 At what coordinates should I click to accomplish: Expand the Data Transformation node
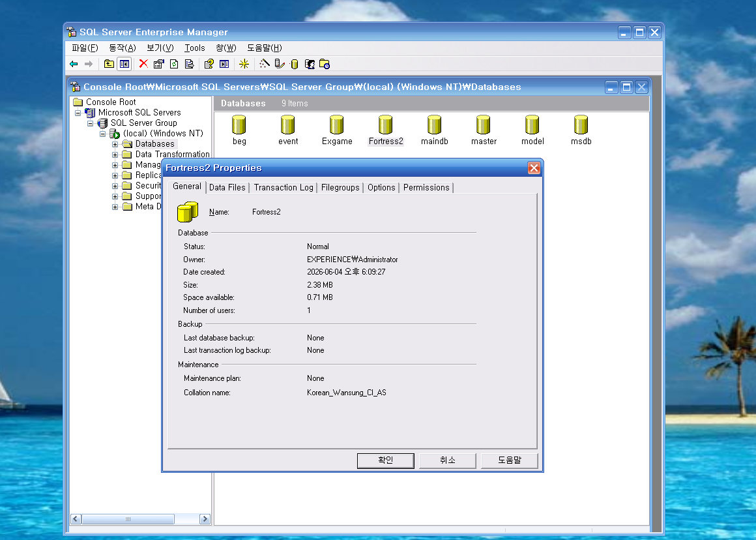[x=115, y=155]
